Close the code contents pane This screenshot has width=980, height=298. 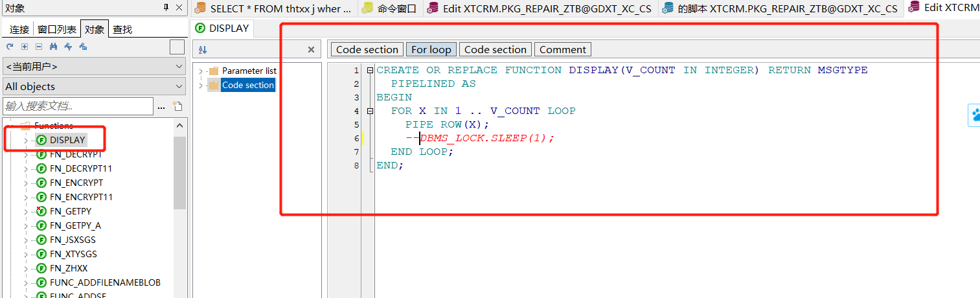[x=311, y=50]
